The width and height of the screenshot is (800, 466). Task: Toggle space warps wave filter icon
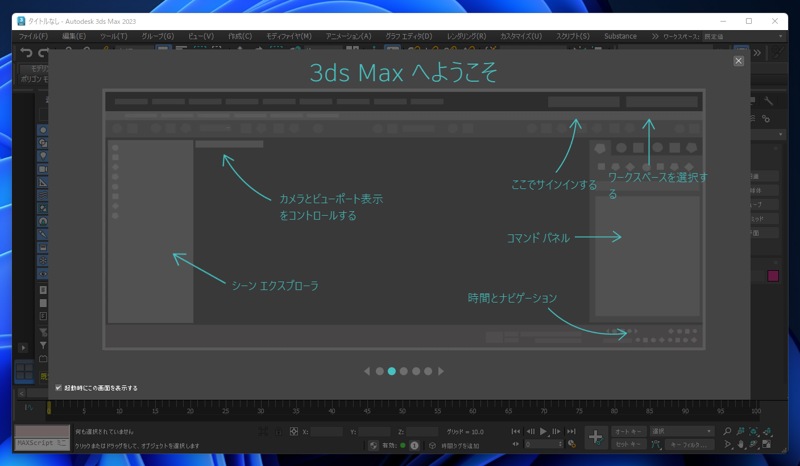click(43, 195)
